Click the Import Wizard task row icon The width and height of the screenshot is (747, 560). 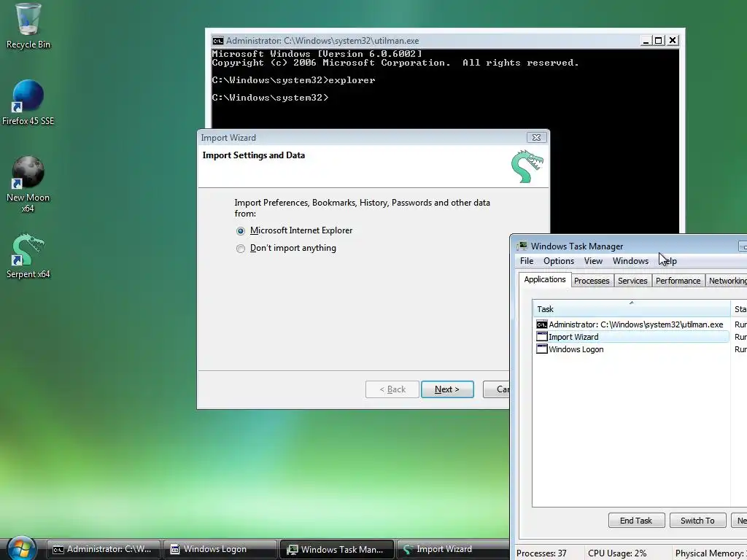pos(542,337)
